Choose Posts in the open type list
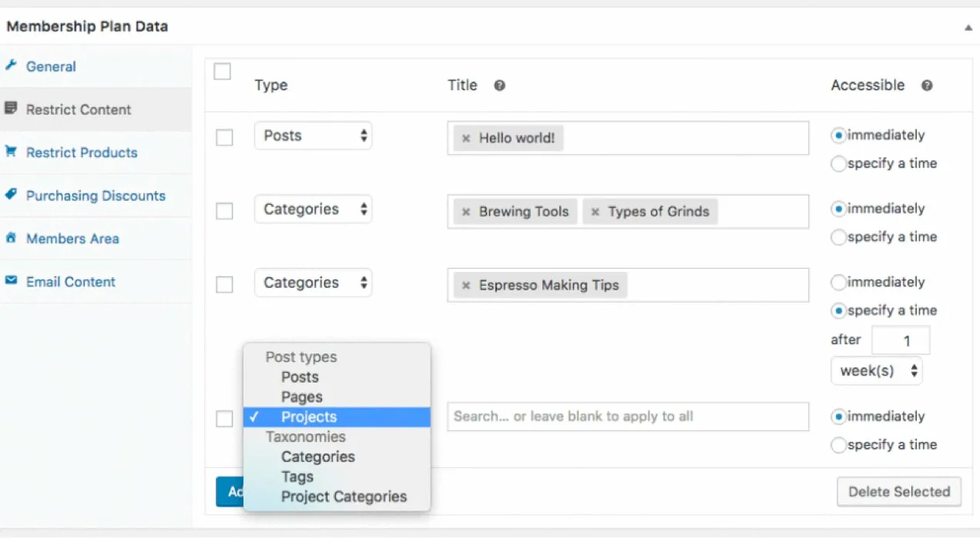Screen dimensions: 980x539 point(337,377)
